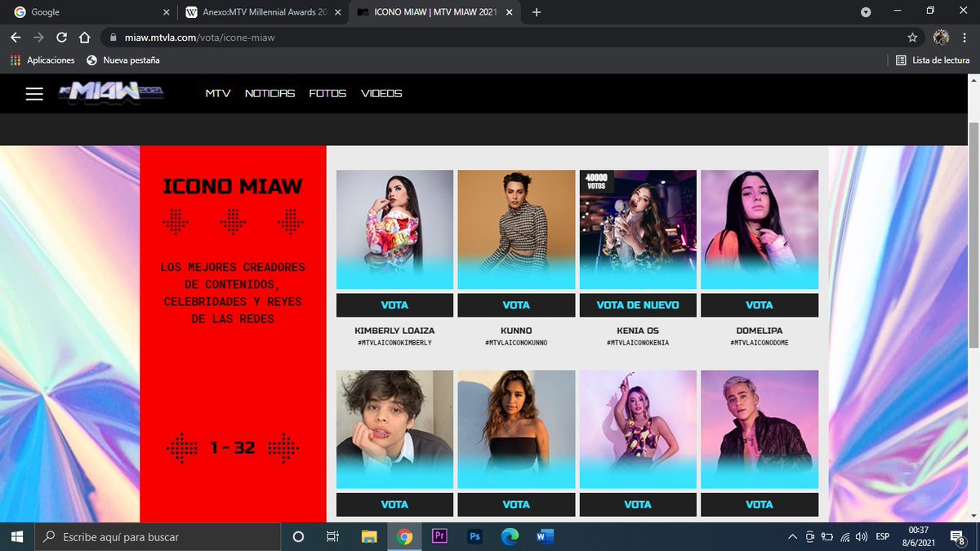The height and width of the screenshot is (551, 980).
Task: Close the Google tab
Action: pos(166,12)
